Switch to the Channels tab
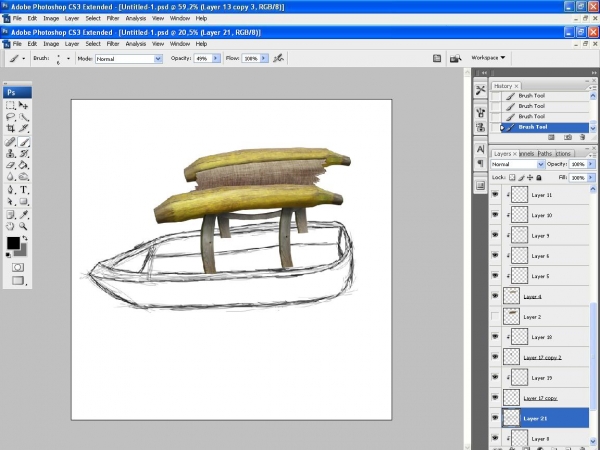The image size is (600, 450). click(527, 153)
